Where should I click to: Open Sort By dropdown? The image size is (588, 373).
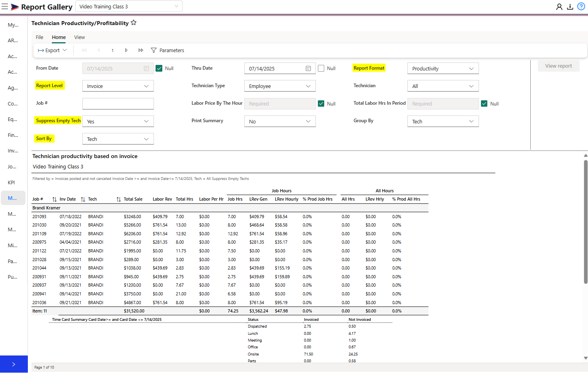click(118, 139)
